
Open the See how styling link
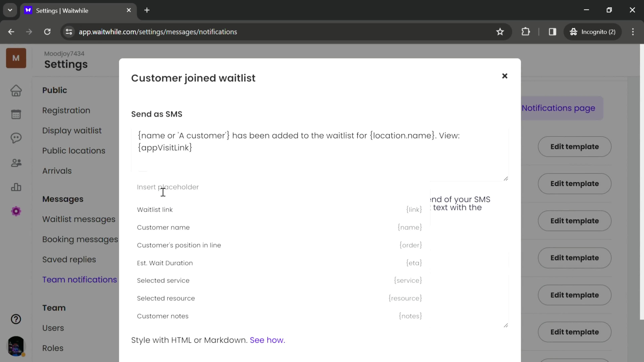(x=267, y=340)
